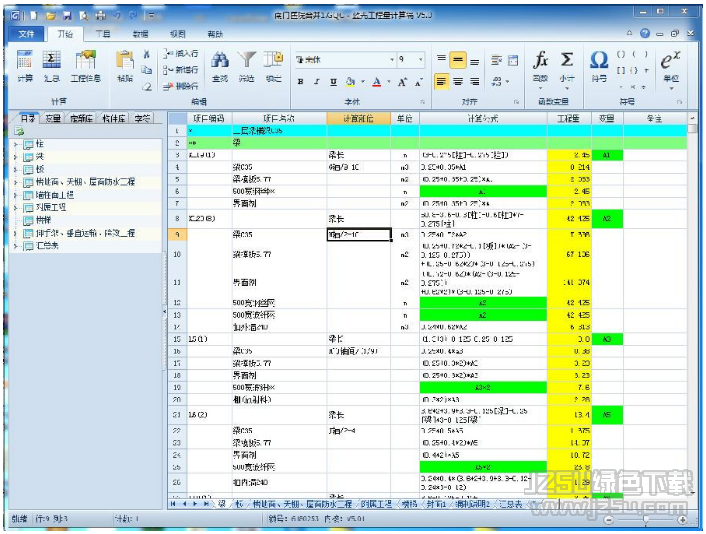The width and height of the screenshot is (706, 534).
Task: Toggle bold formatting button
Action: click(301, 82)
